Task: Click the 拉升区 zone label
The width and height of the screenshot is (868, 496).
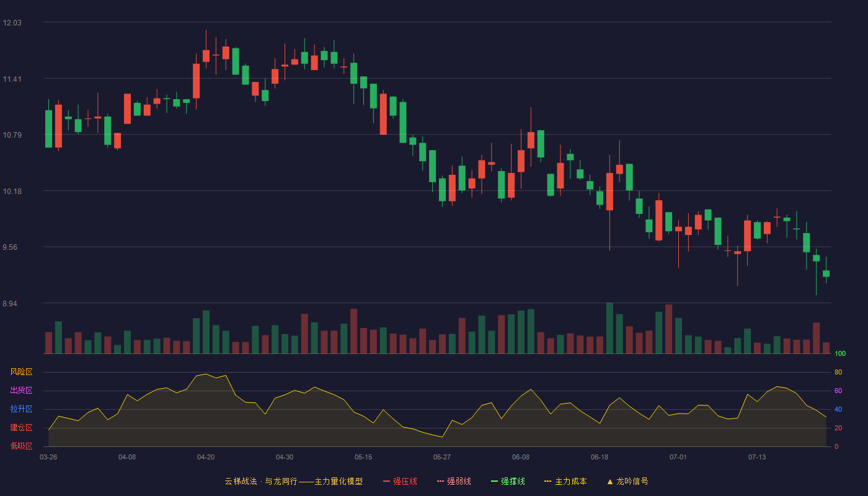Action: click(x=21, y=409)
